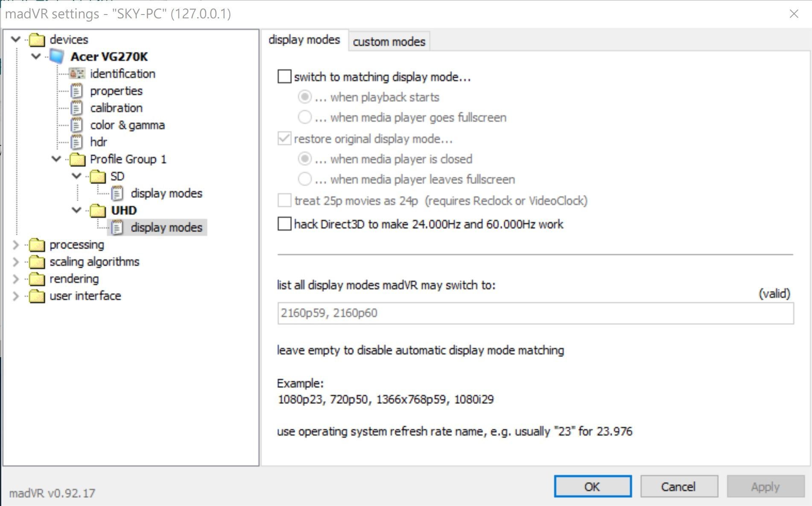Collapse the Profile Group 1 node
This screenshot has height=506, width=812.
[56, 159]
